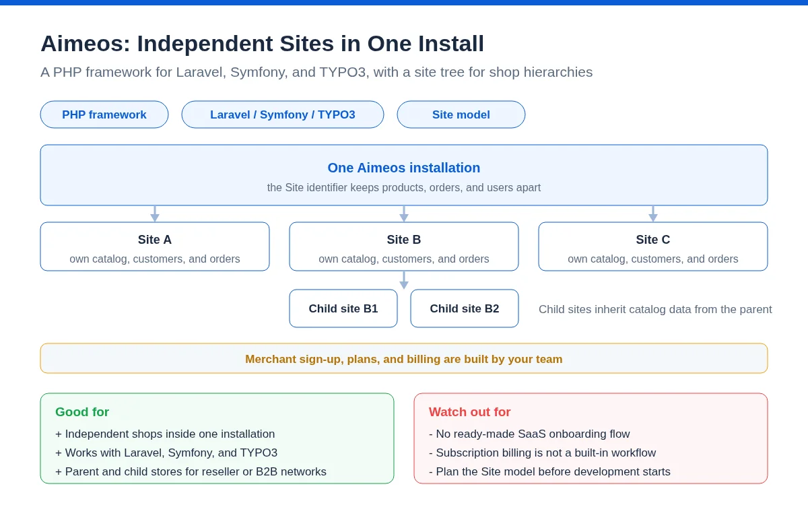Click "the Site identifier keeps products, orders, and users apart"
This screenshot has width=808, height=532.
pyautogui.click(x=404, y=188)
